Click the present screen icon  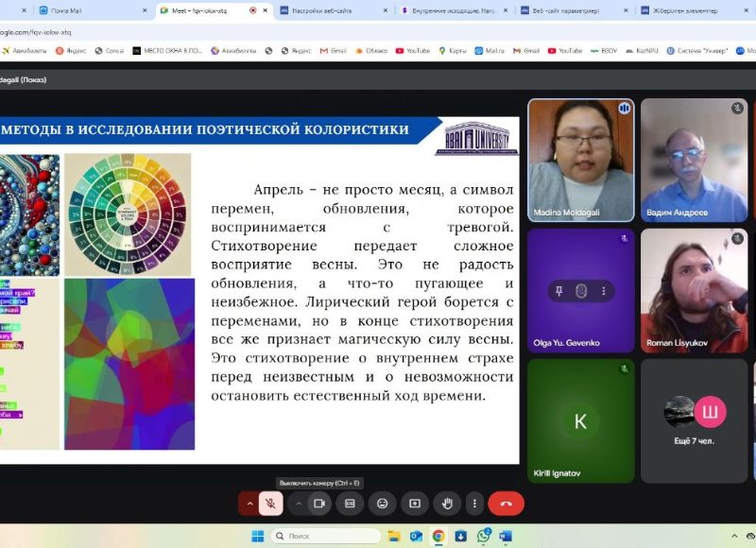pyautogui.click(x=413, y=504)
